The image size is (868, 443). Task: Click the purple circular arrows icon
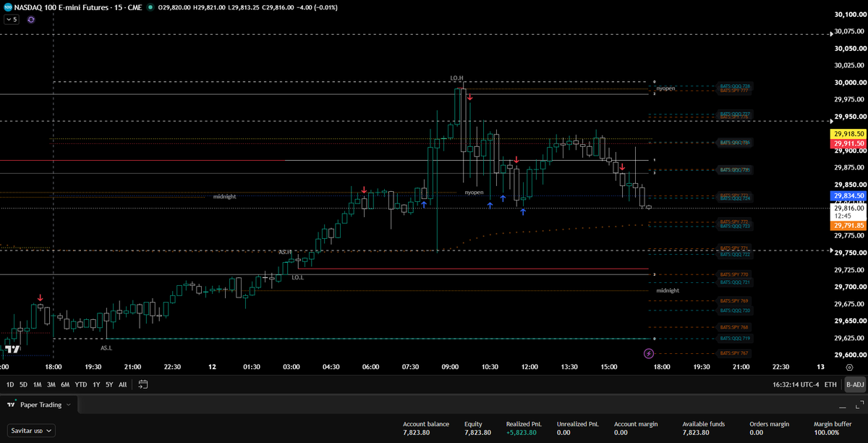pos(31,20)
